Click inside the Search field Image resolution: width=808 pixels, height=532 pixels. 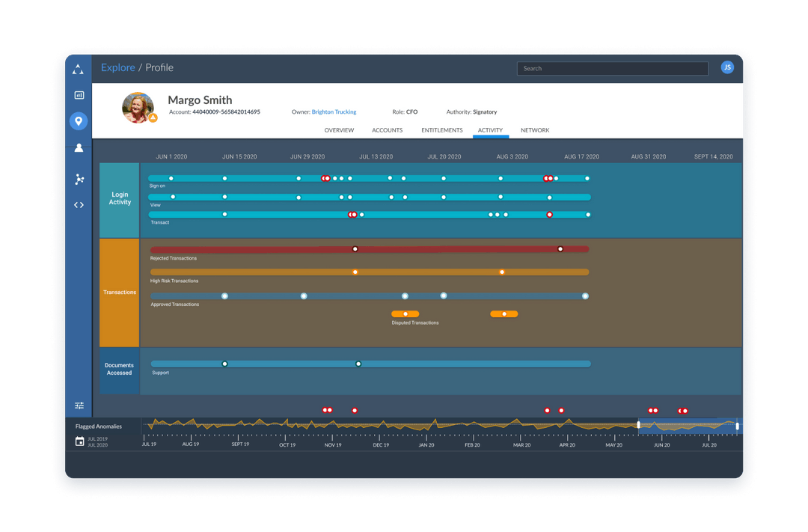pos(612,68)
